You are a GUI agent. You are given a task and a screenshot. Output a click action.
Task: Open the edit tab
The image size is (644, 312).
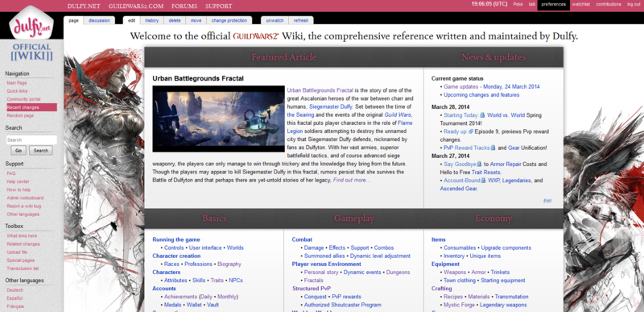pyautogui.click(x=131, y=20)
